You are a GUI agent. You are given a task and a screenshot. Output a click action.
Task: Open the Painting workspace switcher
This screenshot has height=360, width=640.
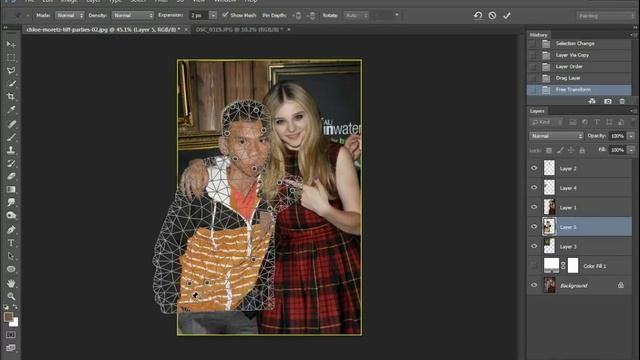click(606, 16)
